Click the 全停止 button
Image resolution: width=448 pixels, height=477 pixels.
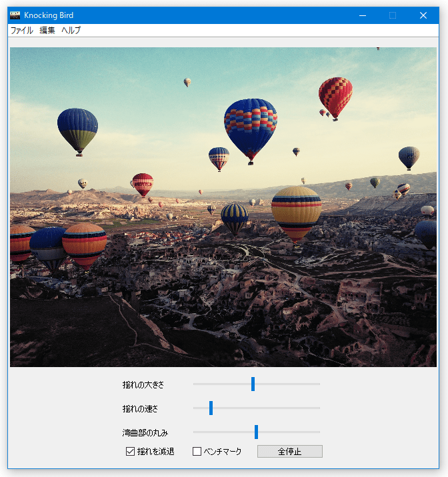(290, 452)
